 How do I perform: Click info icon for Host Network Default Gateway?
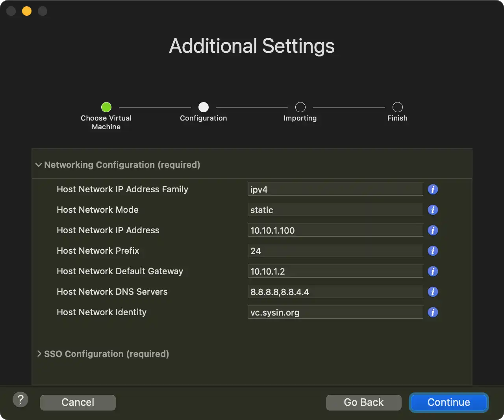pyautogui.click(x=433, y=271)
